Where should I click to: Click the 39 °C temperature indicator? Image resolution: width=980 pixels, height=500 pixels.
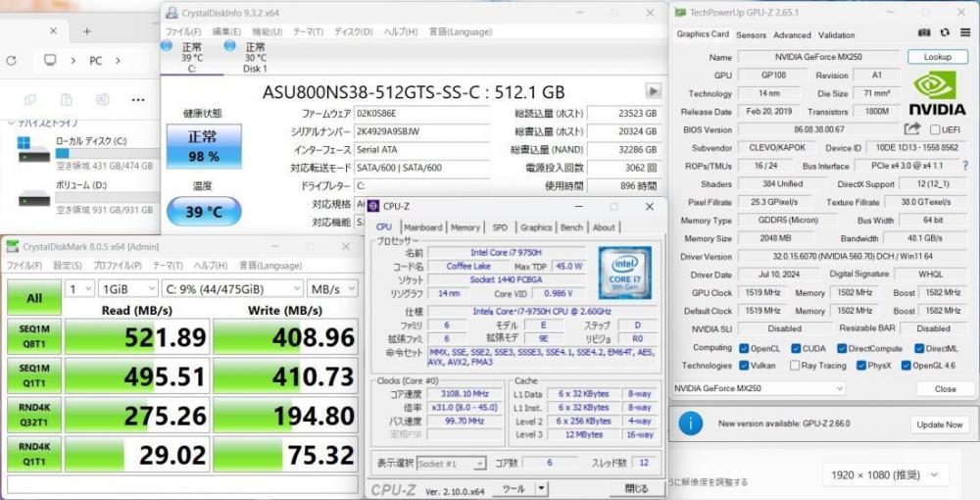coord(204,211)
